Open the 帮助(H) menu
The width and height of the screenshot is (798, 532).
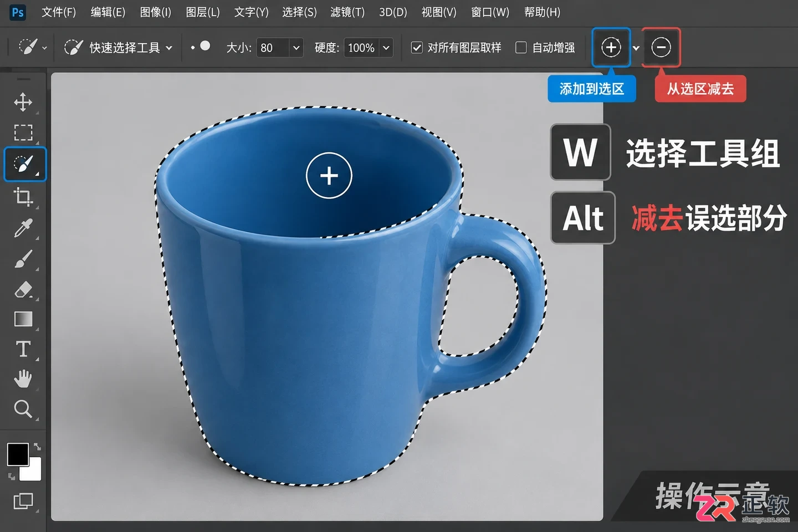[542, 12]
